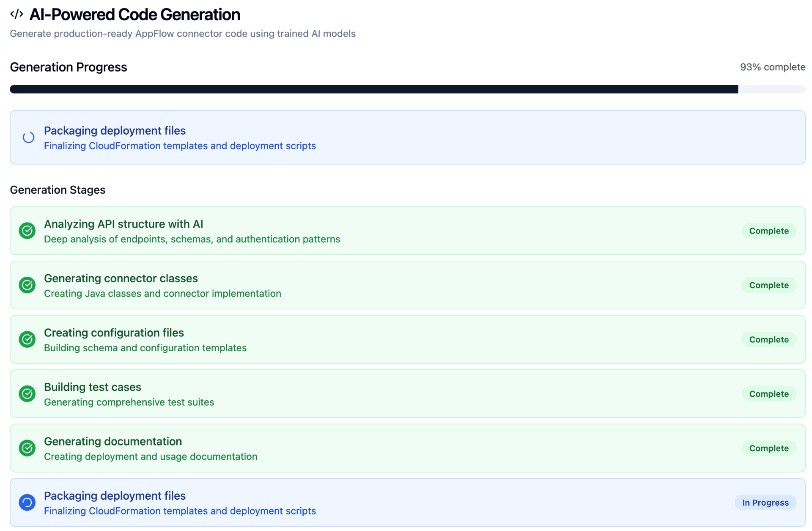The image size is (812, 531).
Task: Click the checkmark icon on Creating configuration files
Action: [27, 339]
